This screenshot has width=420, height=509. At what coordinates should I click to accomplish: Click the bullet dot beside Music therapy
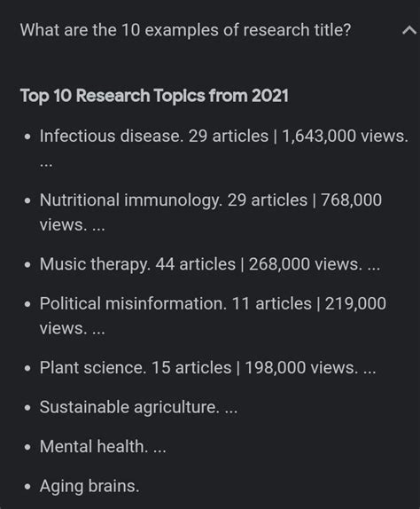[27, 265]
